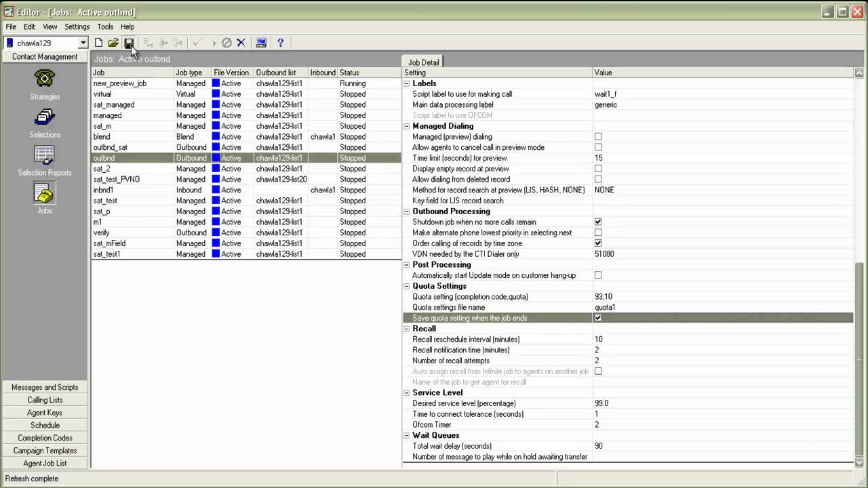Click the Completion Codes button
This screenshot has height=488, width=868.
45,438
